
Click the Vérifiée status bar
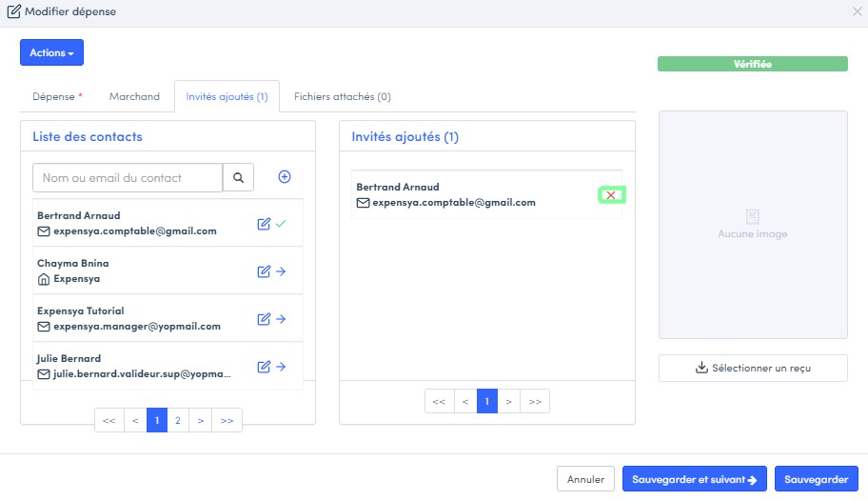[752, 64]
